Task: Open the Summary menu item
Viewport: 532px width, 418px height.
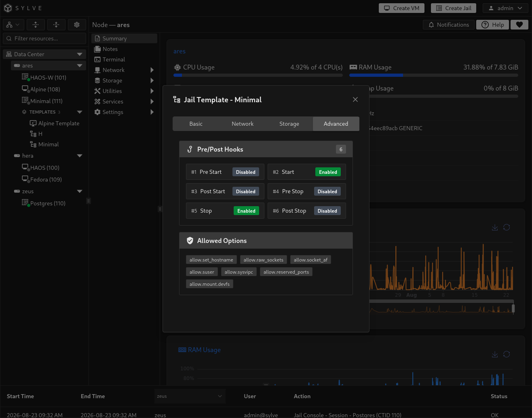Action: [x=124, y=38]
